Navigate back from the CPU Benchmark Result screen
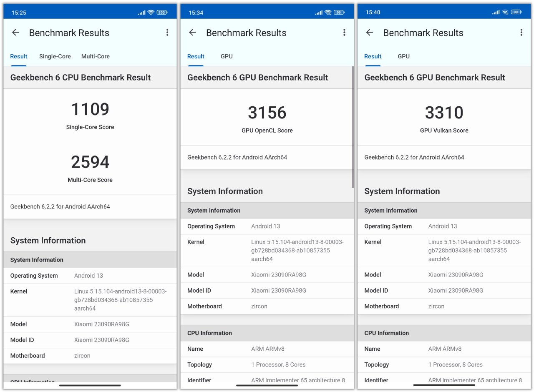This screenshot has width=534, height=392. pos(15,33)
